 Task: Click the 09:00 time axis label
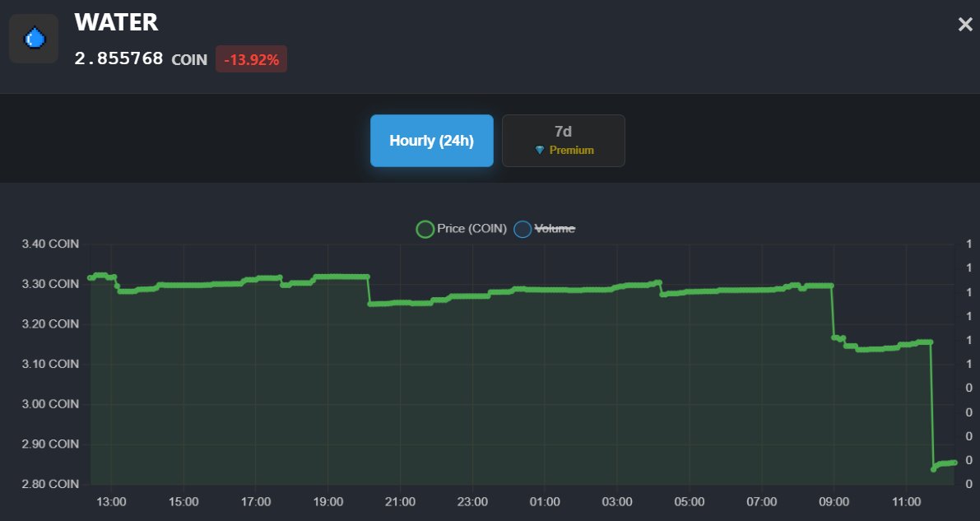834,501
